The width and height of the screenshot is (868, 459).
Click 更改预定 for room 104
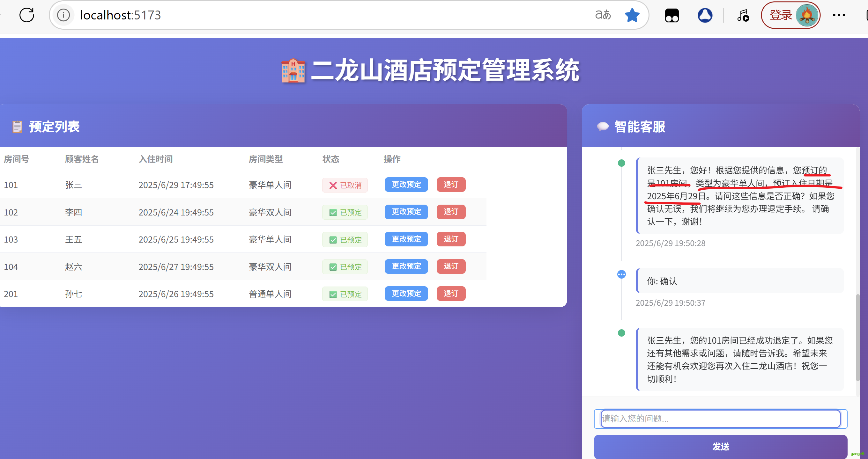406,266
